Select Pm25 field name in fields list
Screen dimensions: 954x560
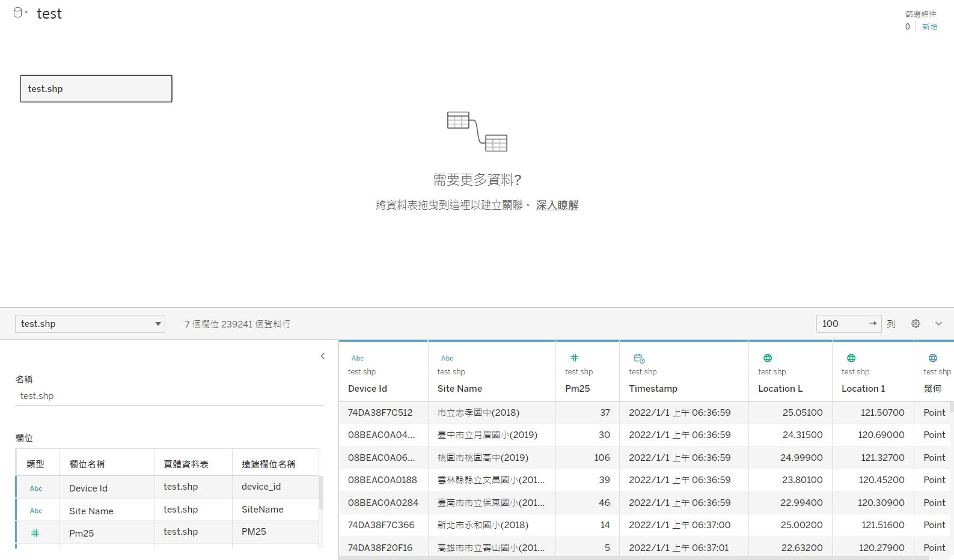[81, 534]
